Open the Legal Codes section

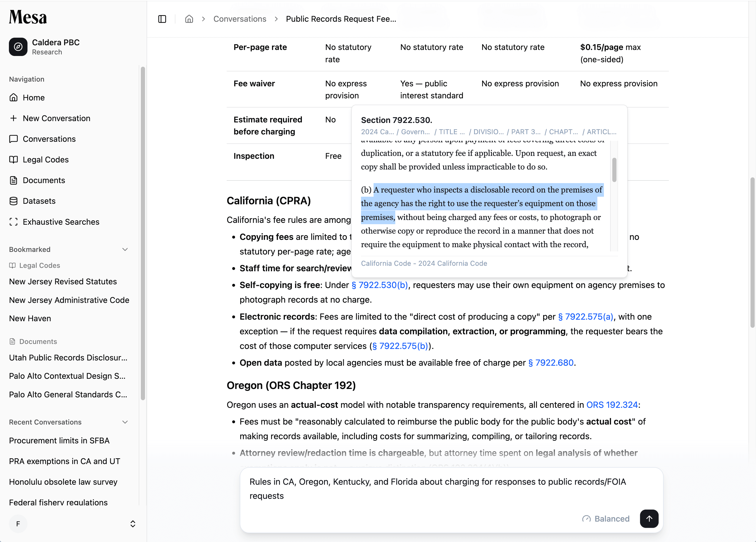[x=46, y=160]
